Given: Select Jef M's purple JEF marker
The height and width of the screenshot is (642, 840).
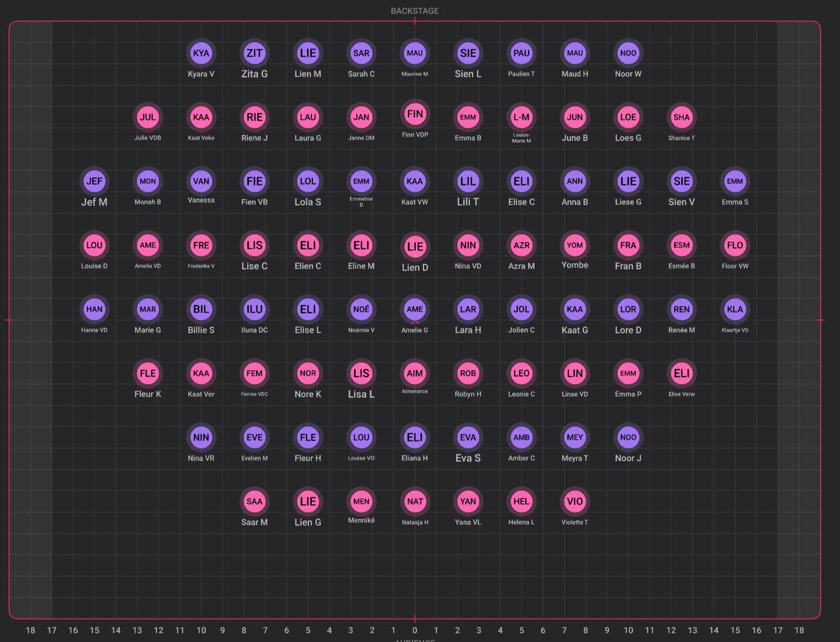Looking at the screenshot, I should pos(94,182).
